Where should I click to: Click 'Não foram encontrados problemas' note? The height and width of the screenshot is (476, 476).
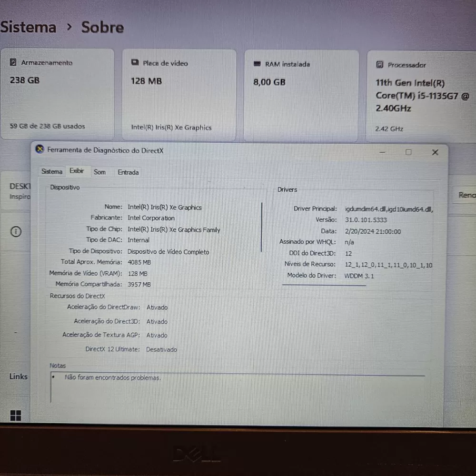113,377
